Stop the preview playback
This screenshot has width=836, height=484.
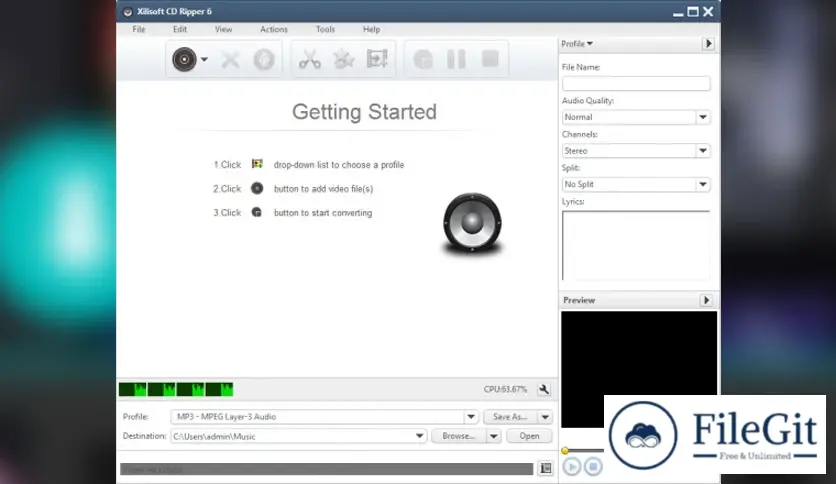593,467
